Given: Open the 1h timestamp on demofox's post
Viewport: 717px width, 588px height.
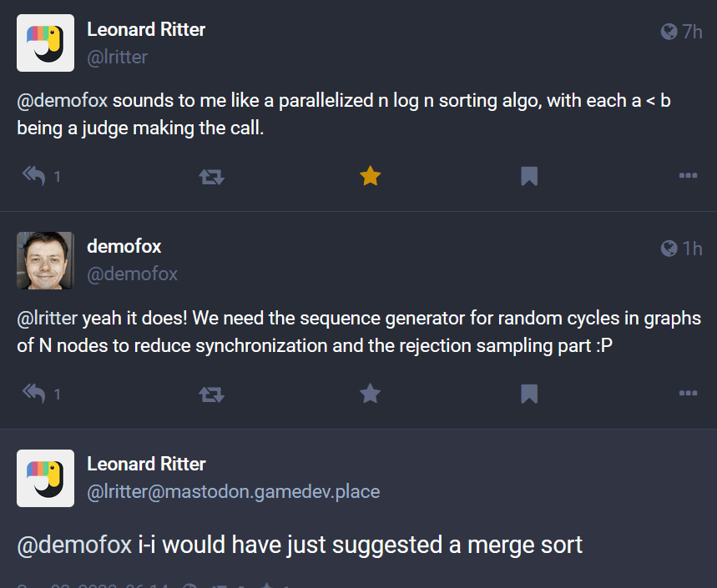Looking at the screenshot, I should click(691, 249).
